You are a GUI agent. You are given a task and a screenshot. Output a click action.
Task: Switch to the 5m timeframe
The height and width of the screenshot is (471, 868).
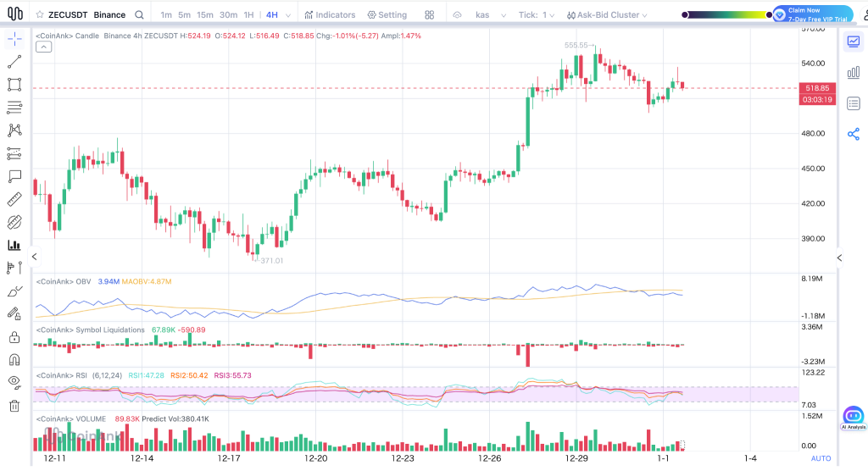184,15
